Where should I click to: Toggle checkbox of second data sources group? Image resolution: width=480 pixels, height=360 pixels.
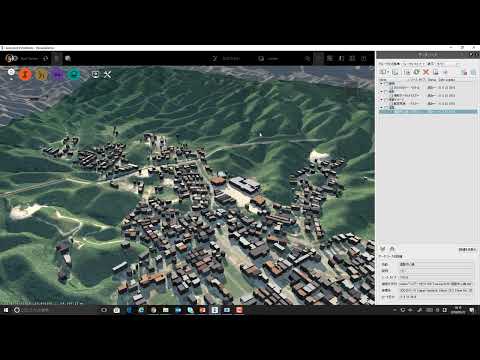tap(386, 91)
